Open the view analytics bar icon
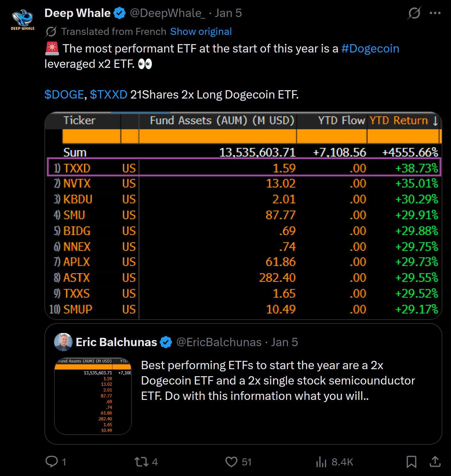The width and height of the screenshot is (451, 476). [x=321, y=462]
